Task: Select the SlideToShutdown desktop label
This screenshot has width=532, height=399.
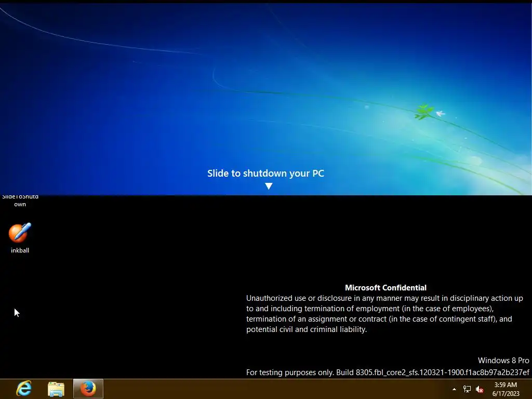Action: pos(20,201)
